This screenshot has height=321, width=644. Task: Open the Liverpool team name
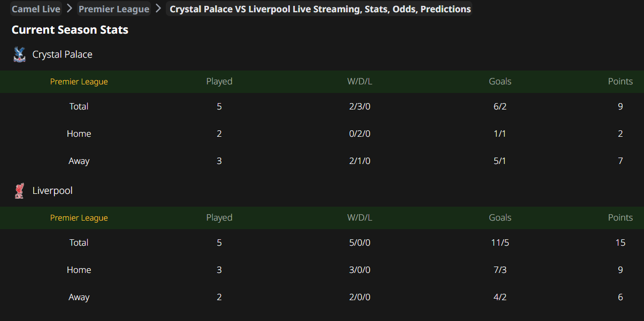tap(52, 191)
